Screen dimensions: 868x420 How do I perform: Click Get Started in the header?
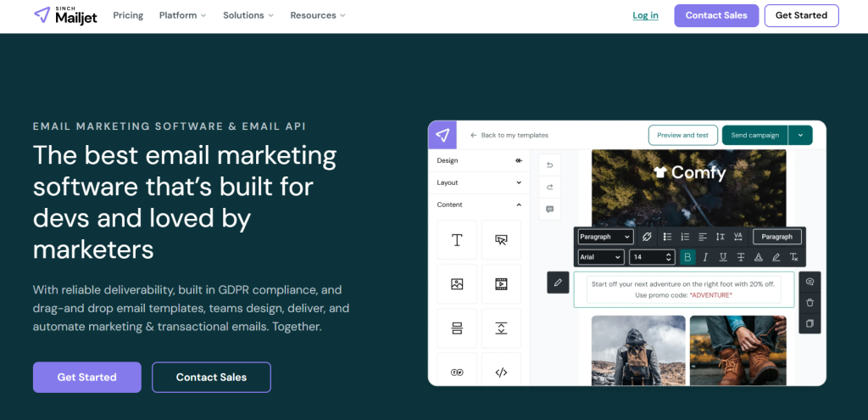[802, 15]
